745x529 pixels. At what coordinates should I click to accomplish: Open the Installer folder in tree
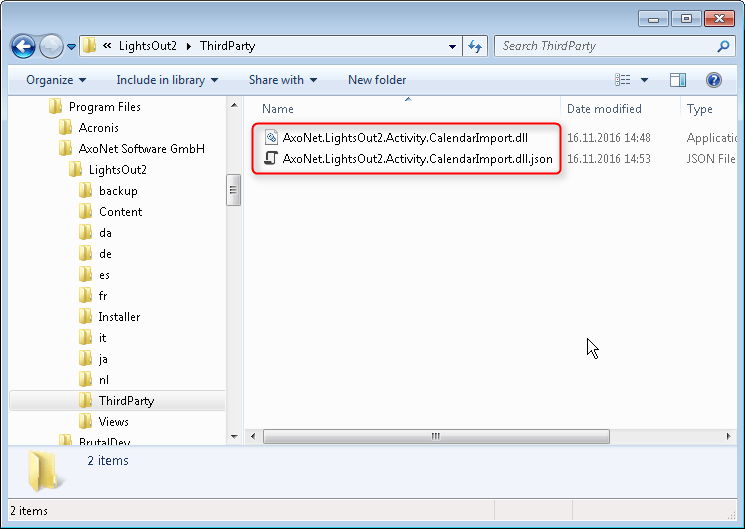(119, 317)
